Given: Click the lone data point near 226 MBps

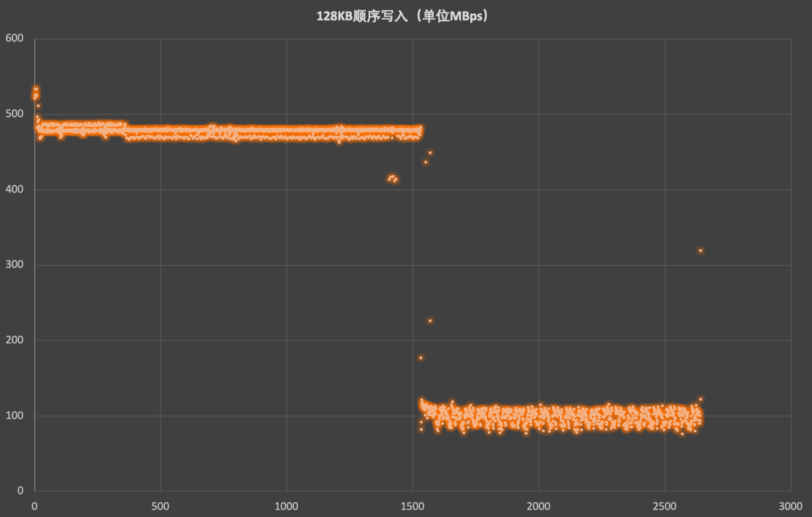Looking at the screenshot, I should [430, 321].
